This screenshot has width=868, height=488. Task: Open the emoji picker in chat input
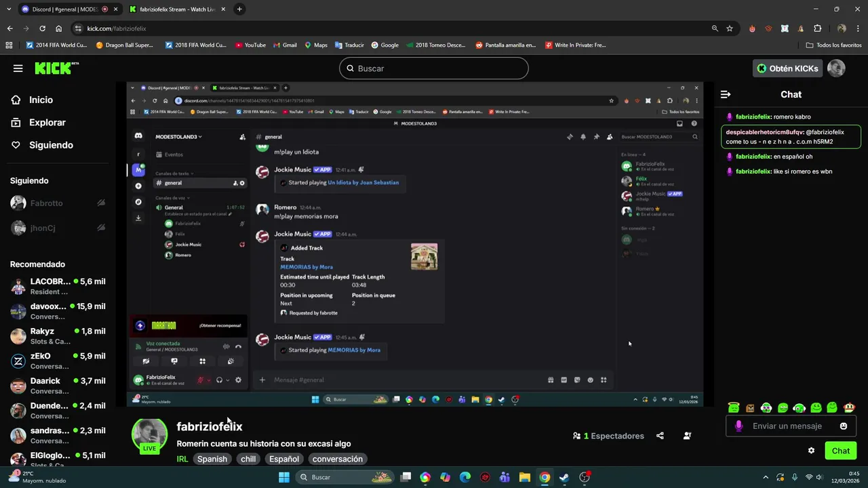[844, 426]
